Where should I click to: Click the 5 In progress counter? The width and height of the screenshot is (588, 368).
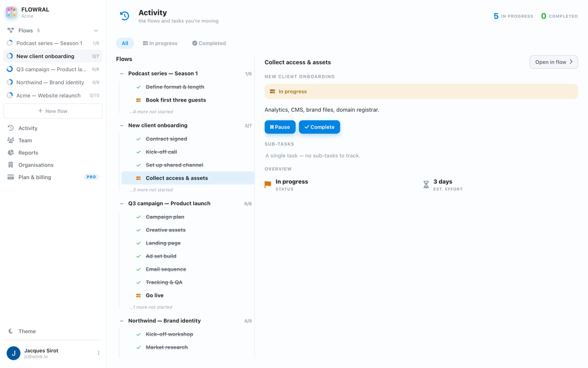513,16
